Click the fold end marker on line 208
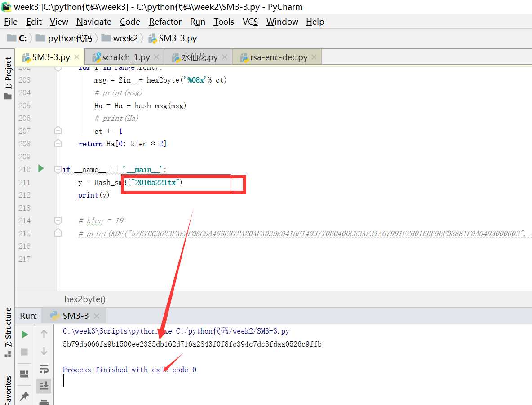 point(58,143)
